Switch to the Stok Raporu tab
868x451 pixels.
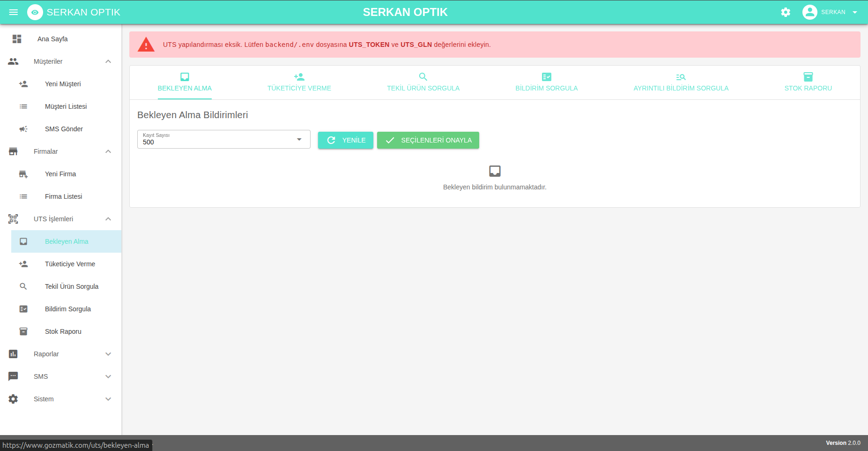click(809, 83)
